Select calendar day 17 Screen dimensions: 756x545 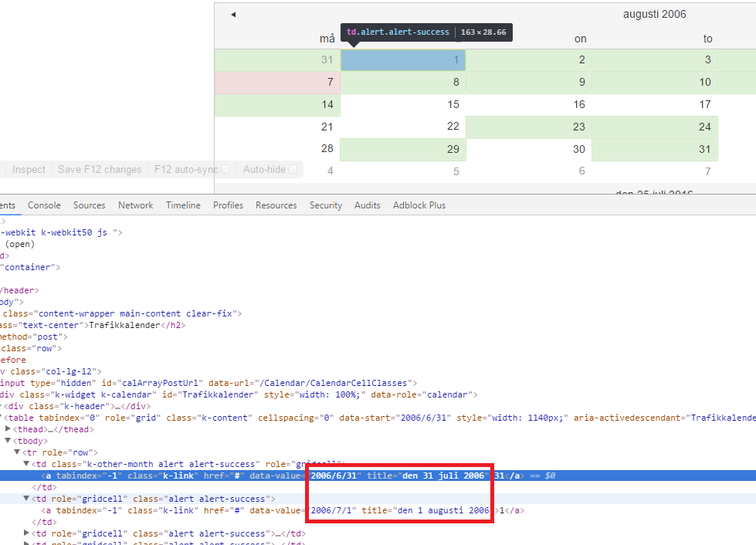point(655,104)
